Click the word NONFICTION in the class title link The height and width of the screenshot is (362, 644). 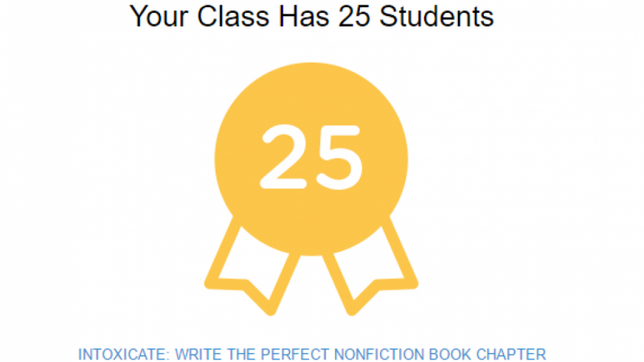tap(379, 354)
